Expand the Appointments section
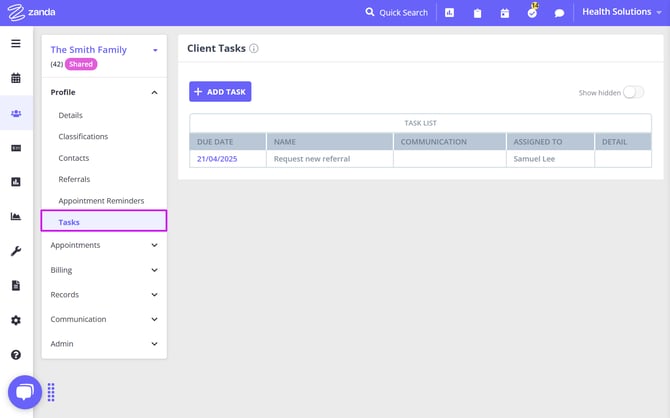670x418 pixels. (104, 245)
